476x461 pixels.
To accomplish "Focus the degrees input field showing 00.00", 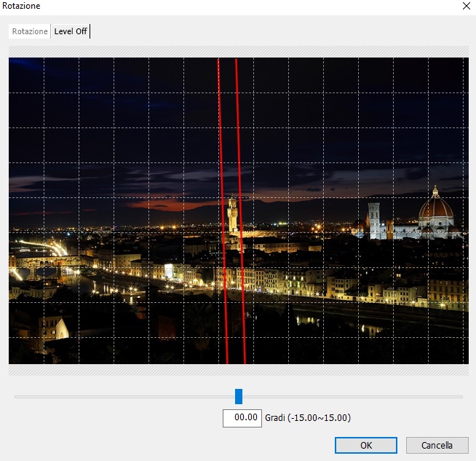I will click(x=242, y=418).
